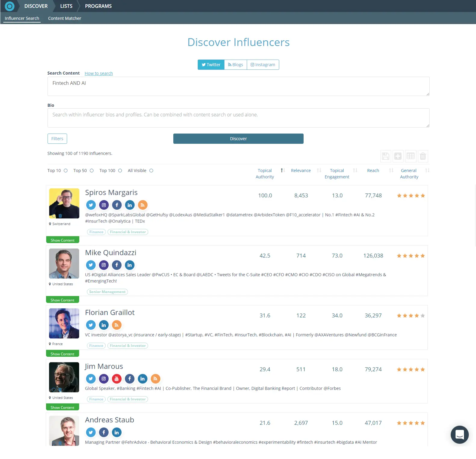The height and width of the screenshot is (459, 476).
Task: Select the Top 50 radio button
Action: point(92,171)
